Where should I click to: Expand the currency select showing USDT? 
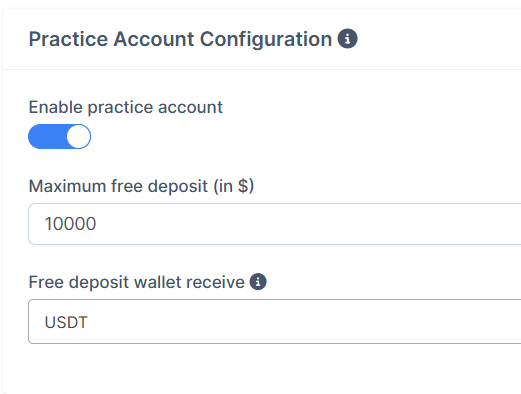pos(275,321)
